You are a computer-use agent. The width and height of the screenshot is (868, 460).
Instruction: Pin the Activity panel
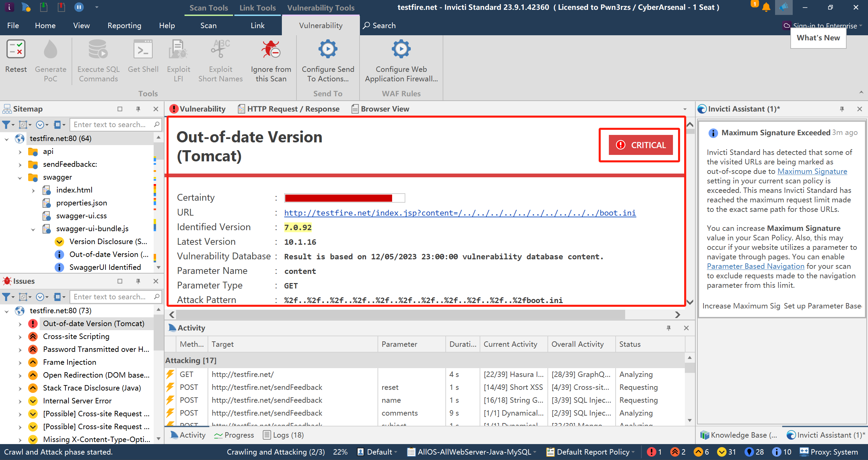[668, 328]
